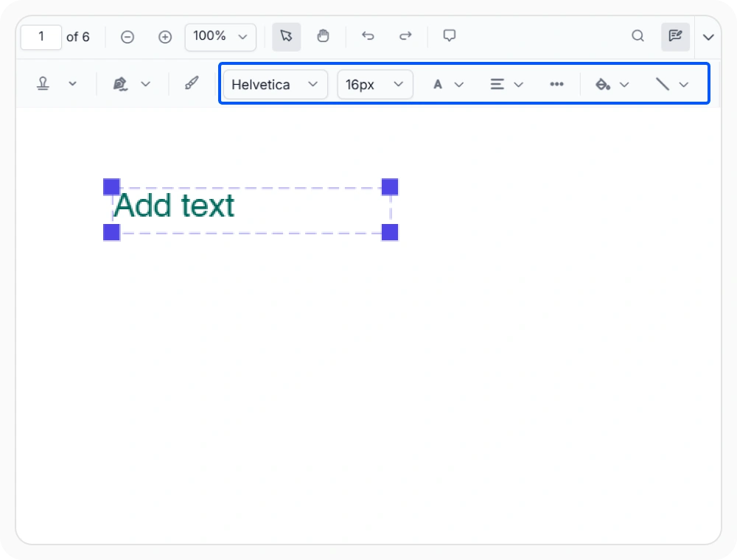Add a comment with speech bubble icon
This screenshot has width=737, height=560.
[450, 35]
